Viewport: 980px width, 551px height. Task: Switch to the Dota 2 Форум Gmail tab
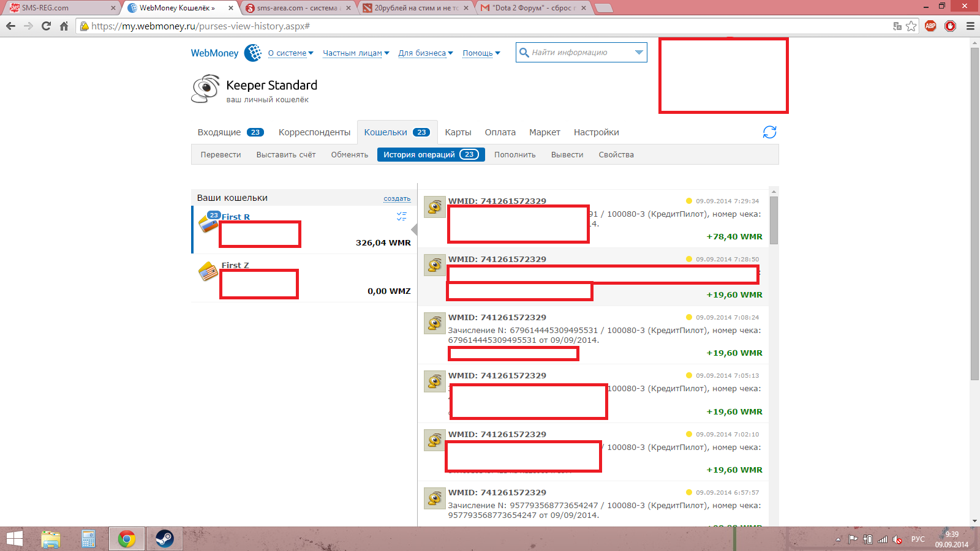coord(533,8)
